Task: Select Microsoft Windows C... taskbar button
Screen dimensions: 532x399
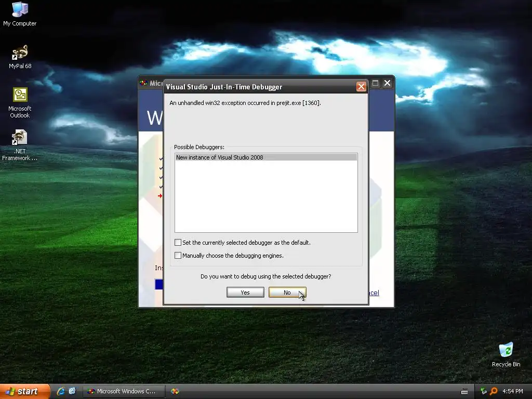Action: tap(124, 391)
